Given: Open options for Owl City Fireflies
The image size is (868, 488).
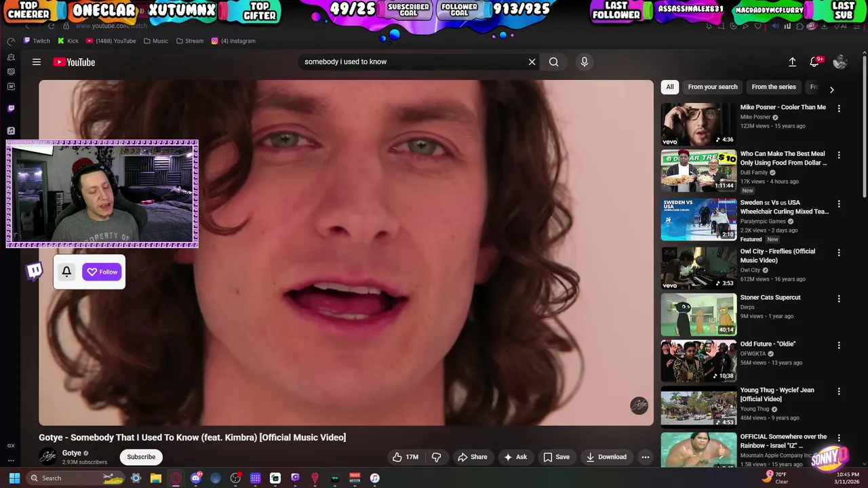Looking at the screenshot, I should pos(839,253).
